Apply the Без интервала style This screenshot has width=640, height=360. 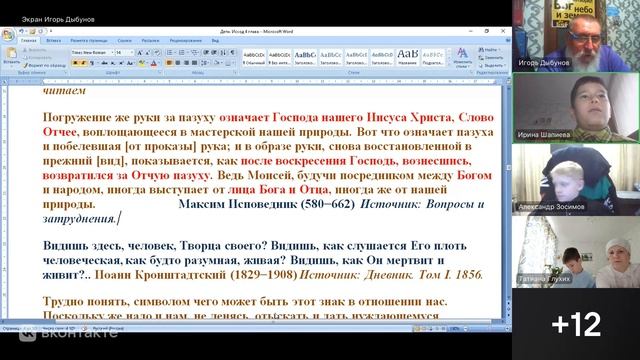[x=280, y=57]
